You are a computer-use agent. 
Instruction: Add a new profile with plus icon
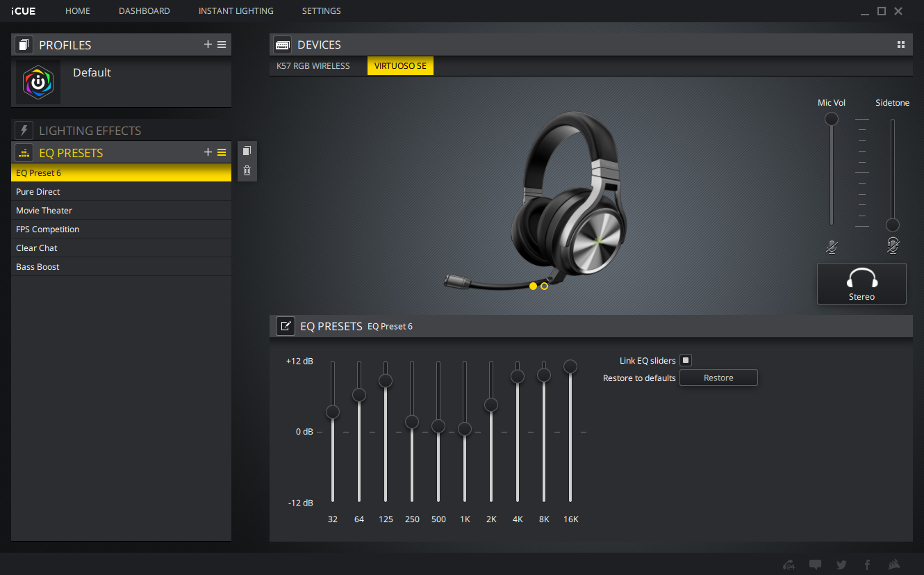tap(208, 44)
